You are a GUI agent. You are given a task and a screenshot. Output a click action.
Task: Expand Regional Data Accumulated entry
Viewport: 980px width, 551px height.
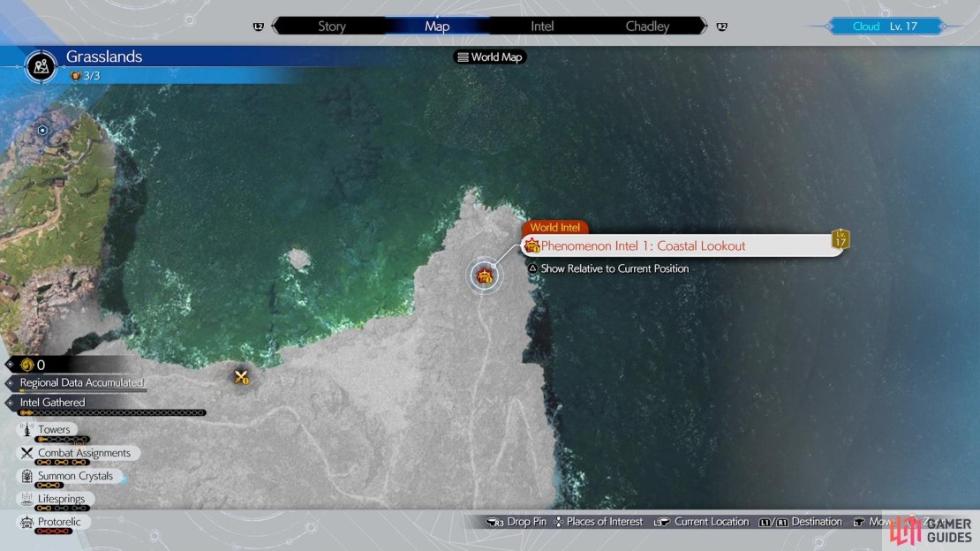[x=81, y=382]
